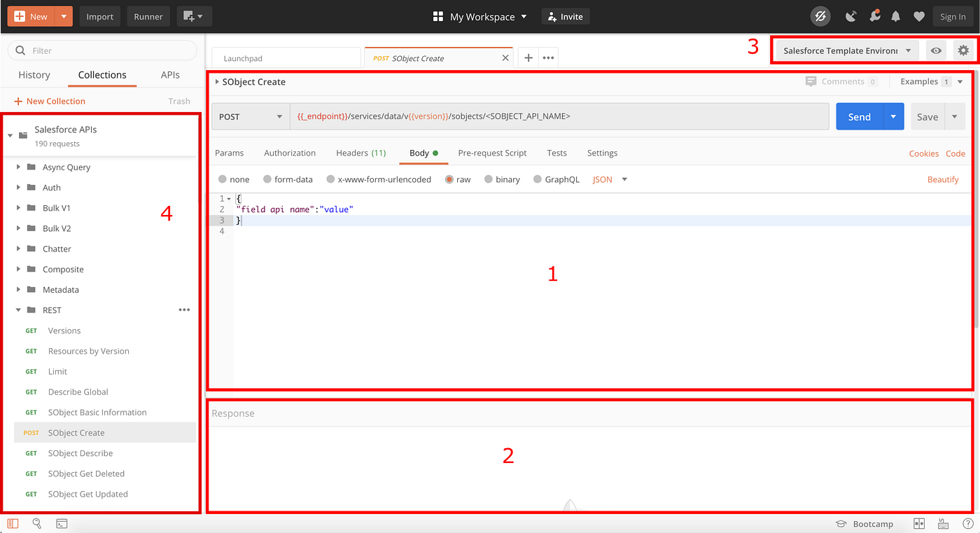Open the notifications bell icon
This screenshot has height=533, width=980.
pyautogui.click(x=895, y=16)
